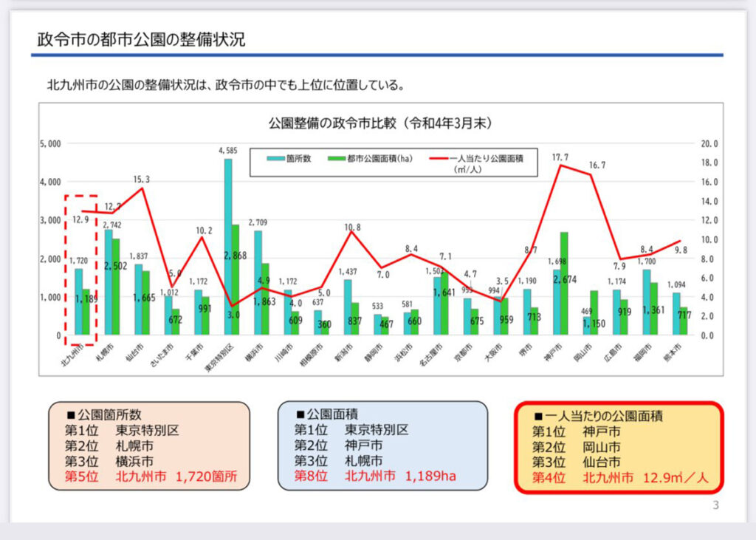This screenshot has height=540, width=756.
Task: Select the 札幌市 green bar labeled 2,502
Action: 116,287
